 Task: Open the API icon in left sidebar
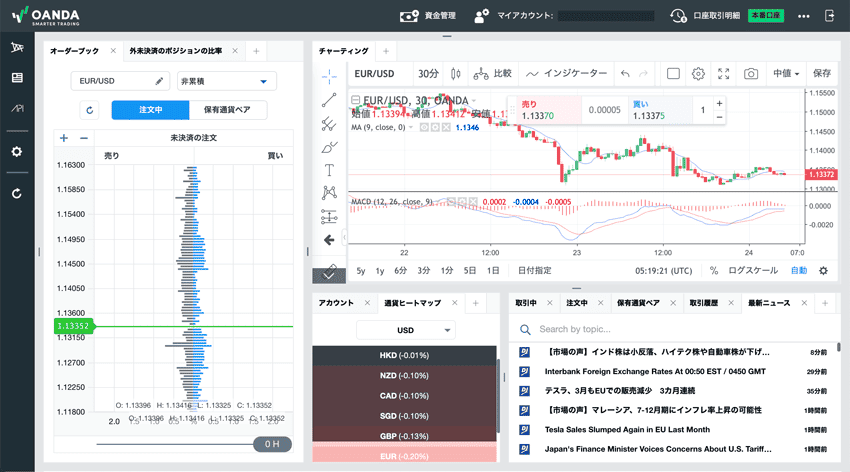17,108
